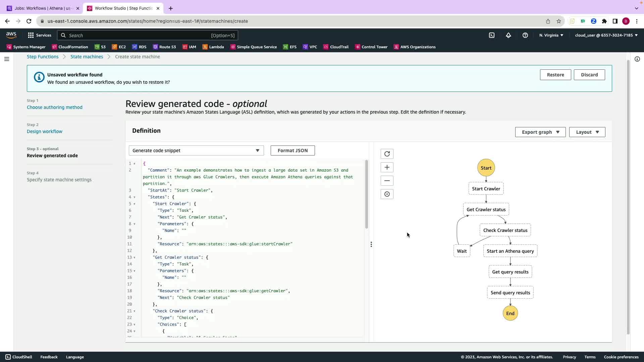
Task: Open the AWS help menu icon
Action: click(x=525, y=35)
